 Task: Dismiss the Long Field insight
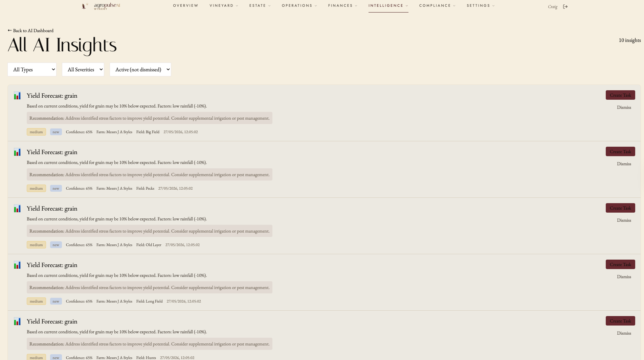coord(624,277)
